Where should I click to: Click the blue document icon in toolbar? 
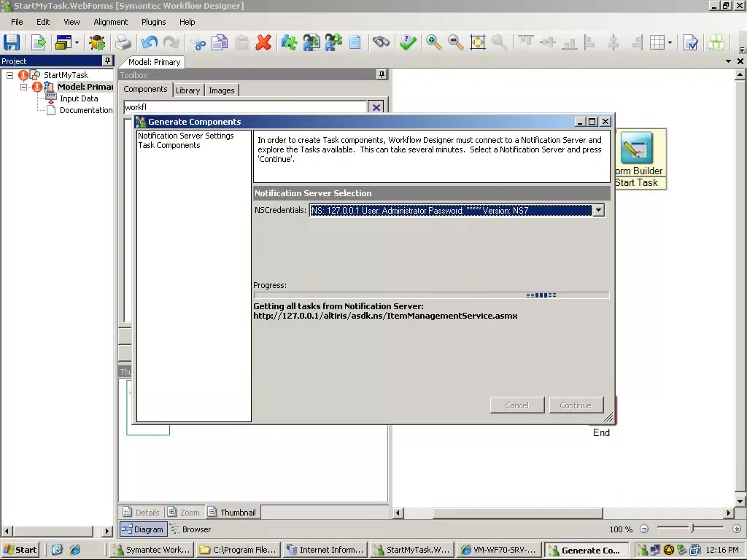click(355, 42)
